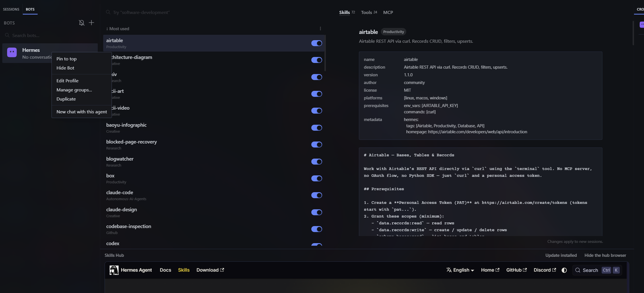Click the mute notifications bell icon
Screen dimensions: 644x293
[x=81, y=23]
